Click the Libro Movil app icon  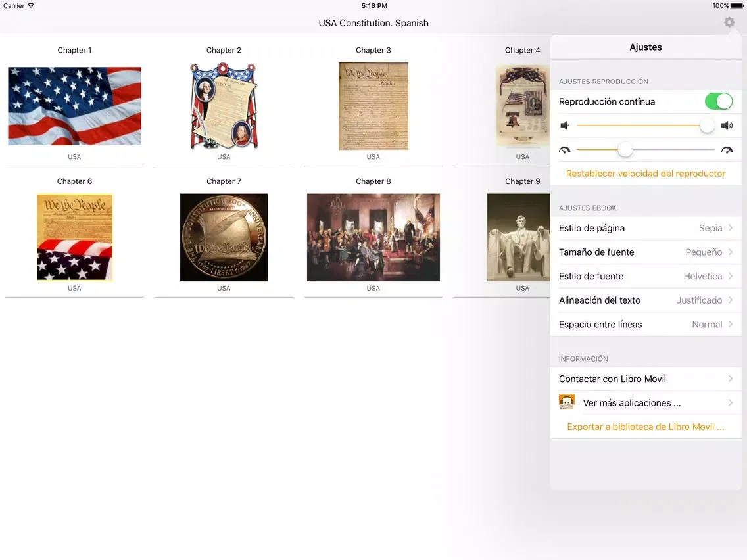566,402
